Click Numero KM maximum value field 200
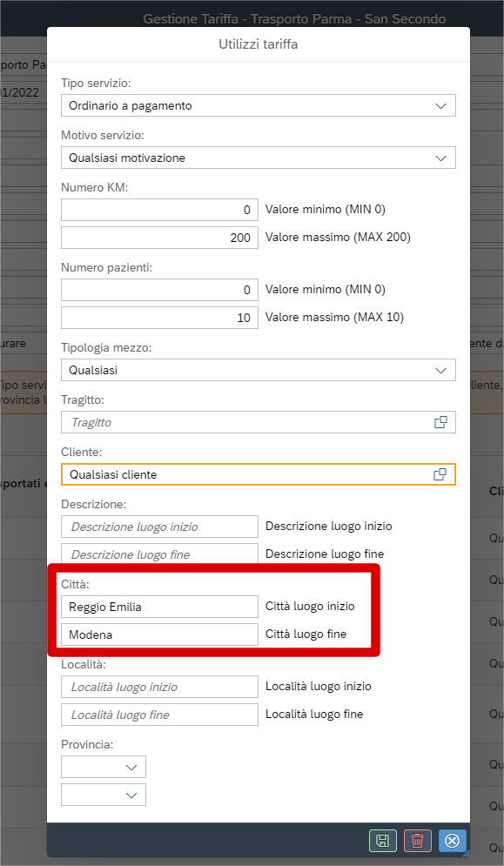 [159, 238]
